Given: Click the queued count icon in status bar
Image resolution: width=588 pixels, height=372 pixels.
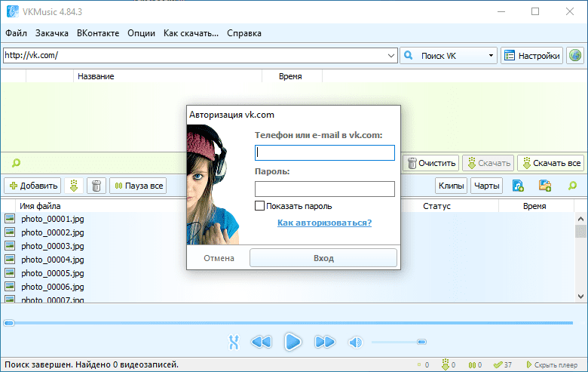Looking at the screenshot, I should point(419,364).
